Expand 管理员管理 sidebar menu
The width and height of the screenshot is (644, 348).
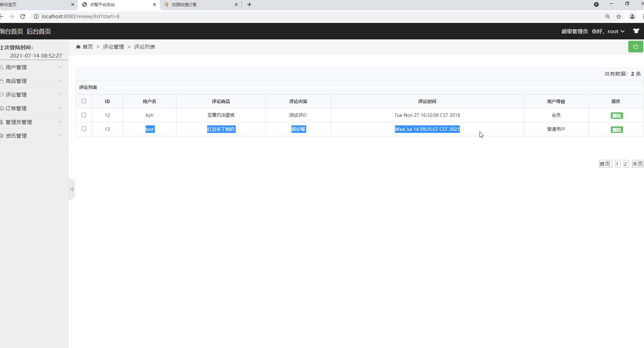pyautogui.click(x=34, y=122)
